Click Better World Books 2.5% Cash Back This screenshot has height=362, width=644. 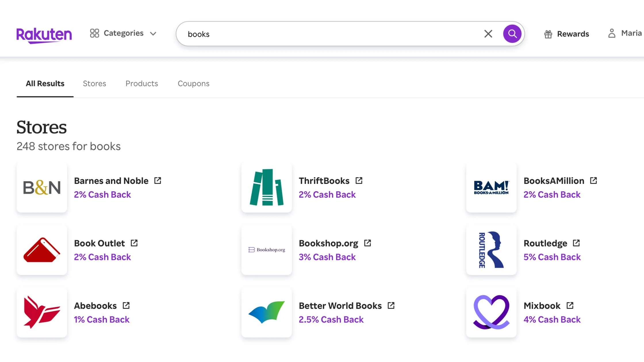tap(331, 319)
